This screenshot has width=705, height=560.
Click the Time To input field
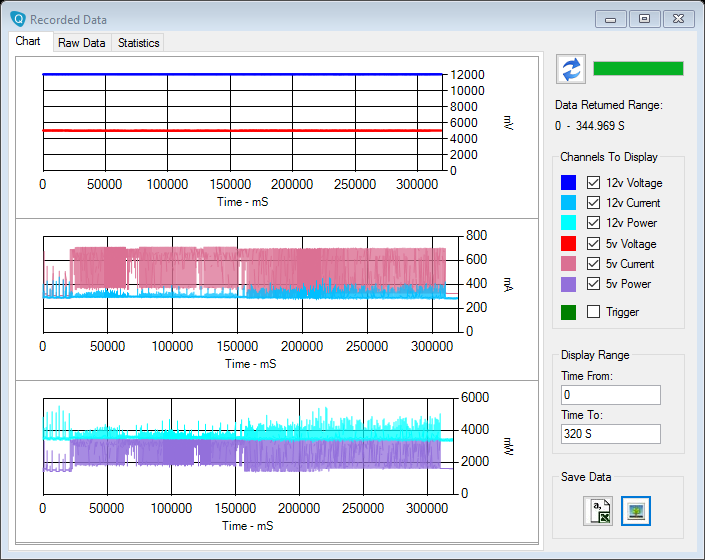610,434
